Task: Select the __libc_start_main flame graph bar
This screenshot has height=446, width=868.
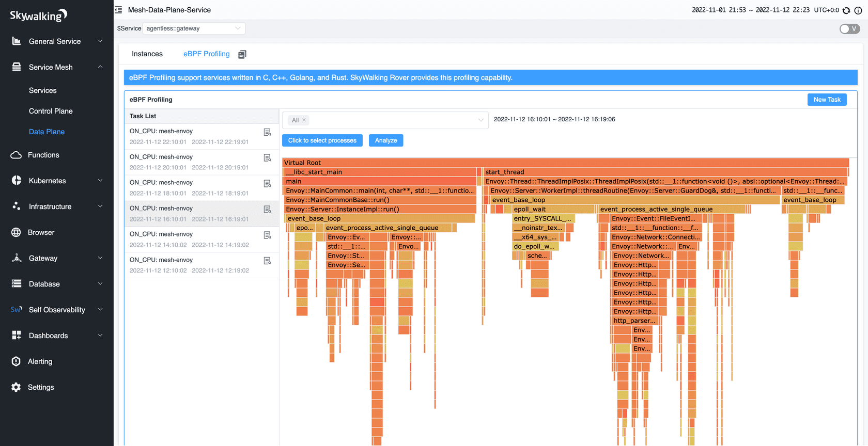Action: [x=380, y=172]
